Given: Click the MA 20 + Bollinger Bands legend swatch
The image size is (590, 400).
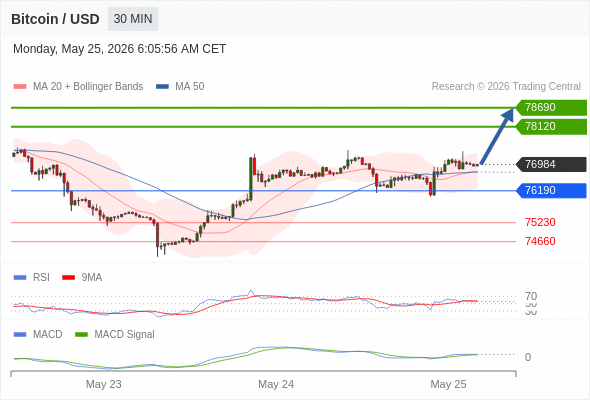Looking at the screenshot, I should tap(20, 87).
